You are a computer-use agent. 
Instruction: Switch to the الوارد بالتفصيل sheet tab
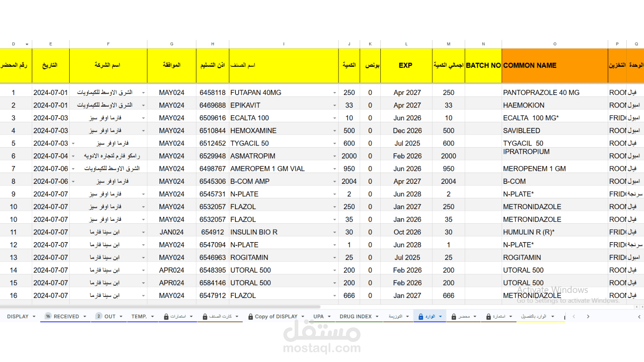click(x=533, y=317)
